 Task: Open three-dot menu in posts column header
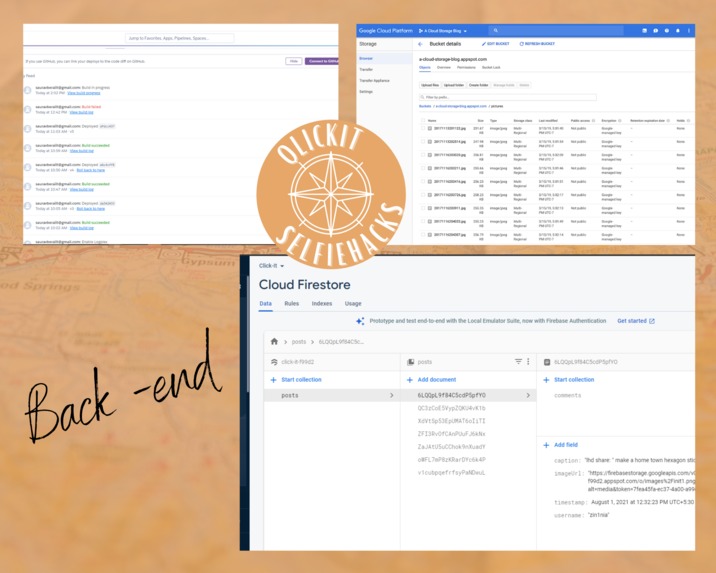pyautogui.click(x=528, y=361)
